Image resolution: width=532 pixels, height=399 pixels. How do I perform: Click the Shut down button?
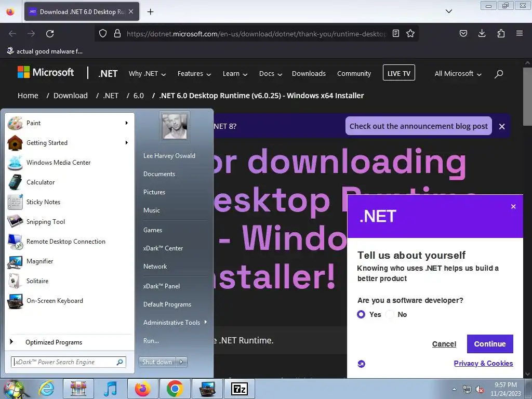[x=157, y=362]
